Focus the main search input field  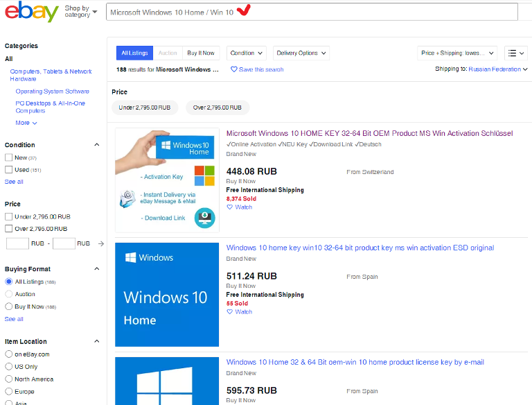click(312, 12)
